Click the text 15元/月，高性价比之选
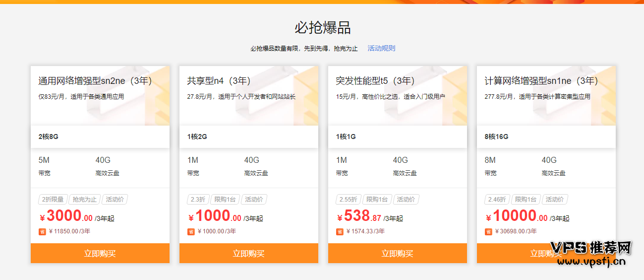 point(391,97)
